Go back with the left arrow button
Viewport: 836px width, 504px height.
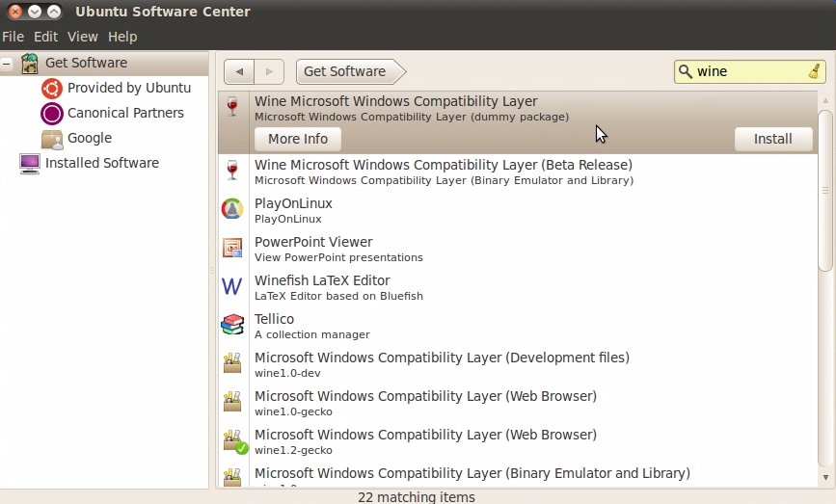(x=239, y=72)
